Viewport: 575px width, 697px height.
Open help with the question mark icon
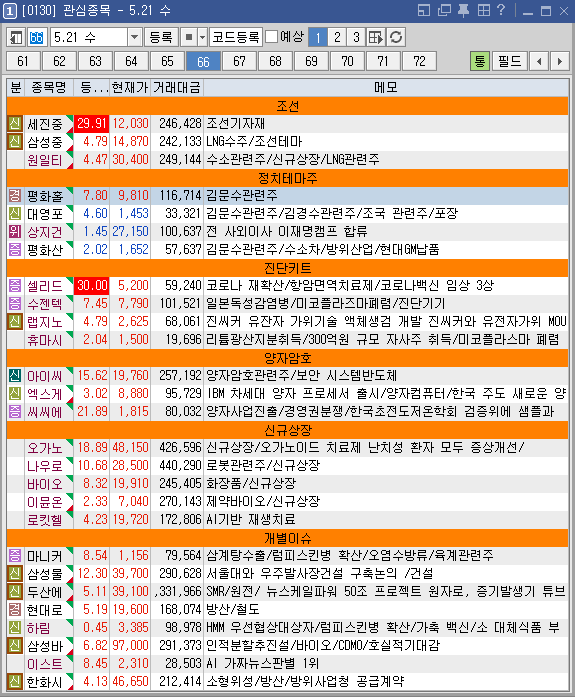coord(501,10)
